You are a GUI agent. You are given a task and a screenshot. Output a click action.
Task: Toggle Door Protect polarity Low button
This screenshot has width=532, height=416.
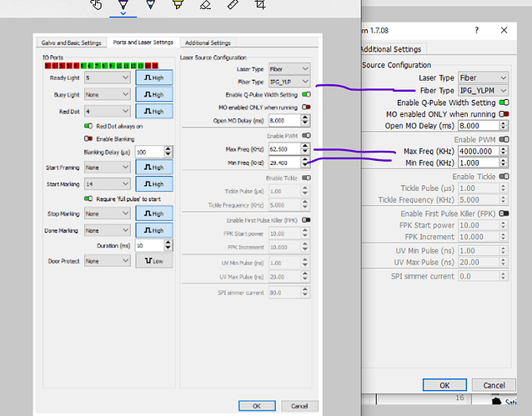(154, 261)
